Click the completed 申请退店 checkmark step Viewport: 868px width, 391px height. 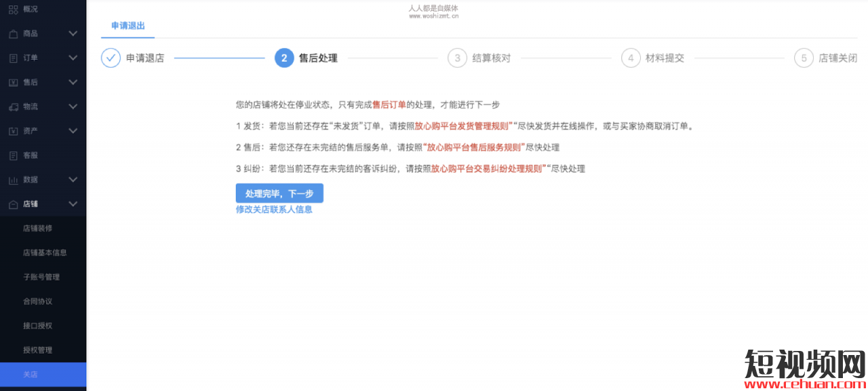(x=111, y=58)
